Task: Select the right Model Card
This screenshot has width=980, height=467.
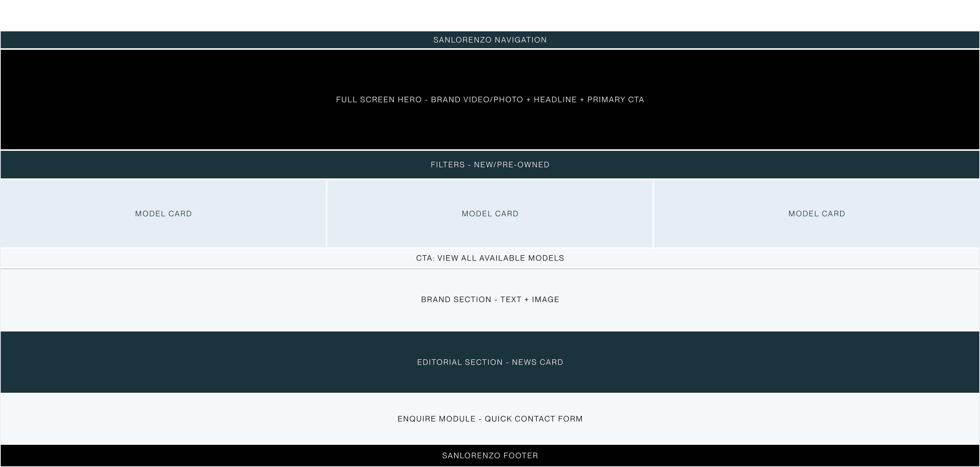Action: click(x=817, y=214)
